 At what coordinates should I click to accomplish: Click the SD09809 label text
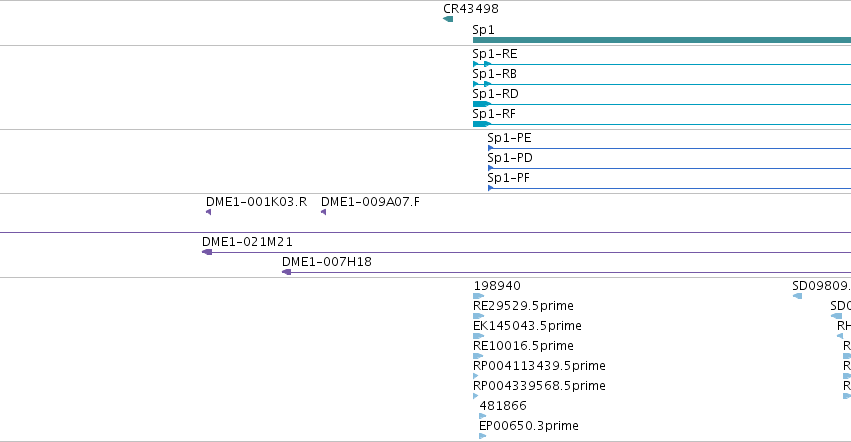coord(821,286)
